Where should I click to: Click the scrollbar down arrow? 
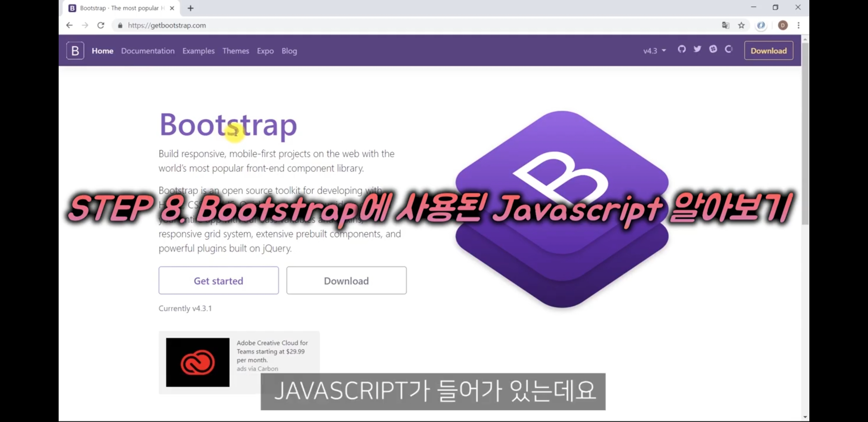point(805,417)
